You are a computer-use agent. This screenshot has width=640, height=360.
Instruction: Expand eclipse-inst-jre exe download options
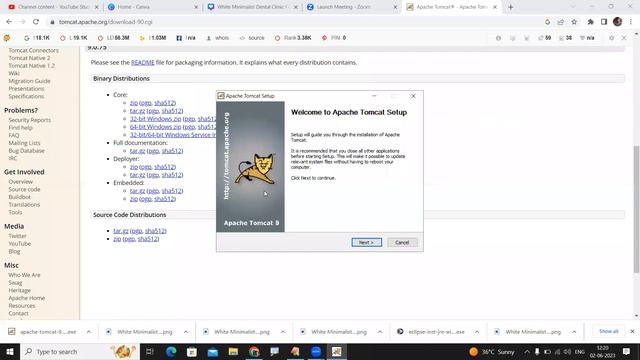pos(477,332)
